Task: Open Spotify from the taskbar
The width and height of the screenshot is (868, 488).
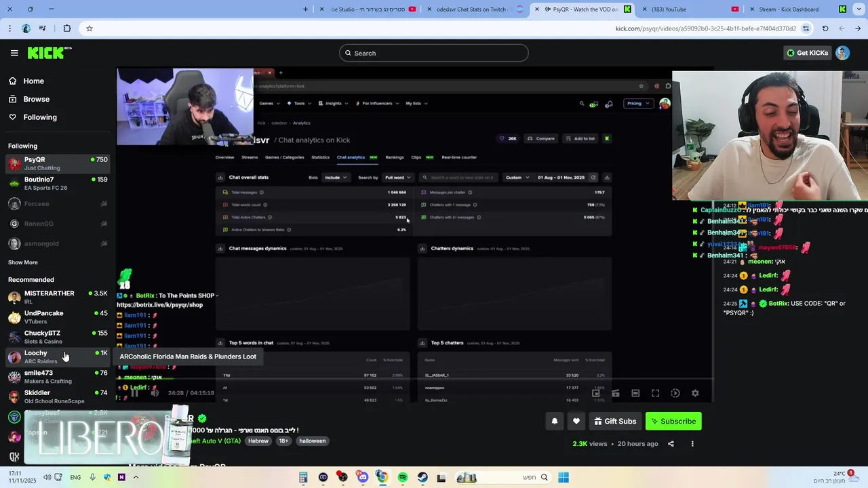Action: pos(403,477)
